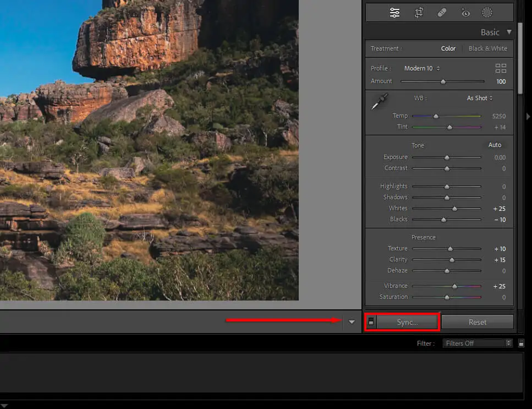Choose Black & White treatment
Image resolution: width=532 pixels, height=409 pixels.
pos(487,48)
